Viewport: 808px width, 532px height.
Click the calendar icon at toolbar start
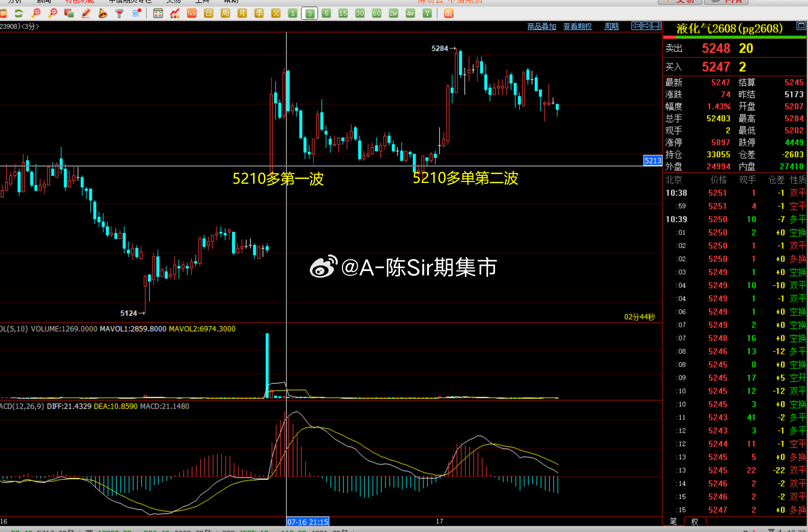coord(3,14)
